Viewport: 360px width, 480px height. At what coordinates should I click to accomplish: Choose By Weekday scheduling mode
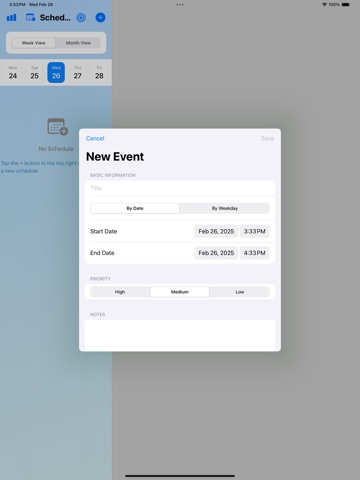[225, 208]
